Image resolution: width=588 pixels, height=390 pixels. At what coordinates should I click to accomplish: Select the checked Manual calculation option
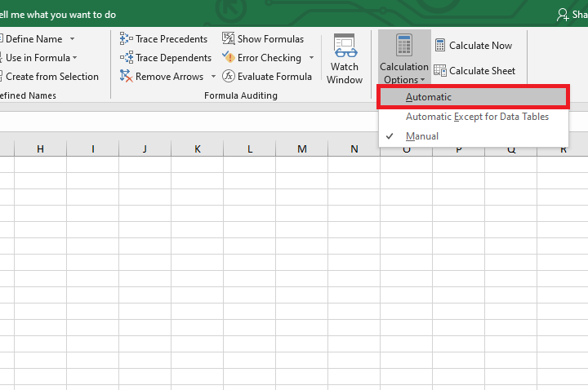coord(422,136)
